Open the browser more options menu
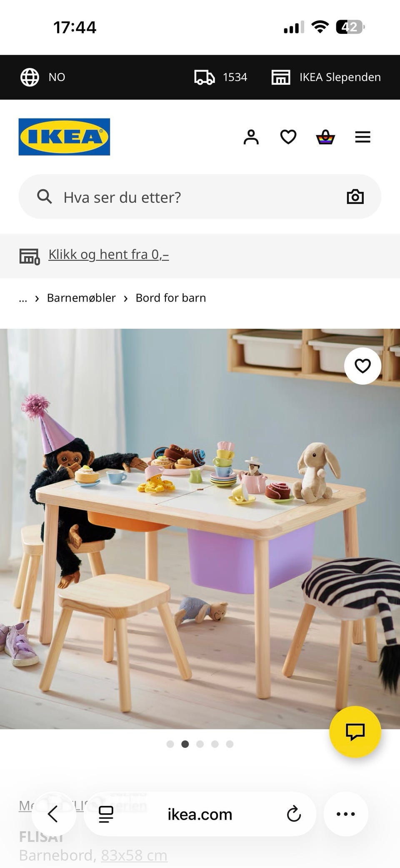Viewport: 400px width, 868px height. (346, 814)
